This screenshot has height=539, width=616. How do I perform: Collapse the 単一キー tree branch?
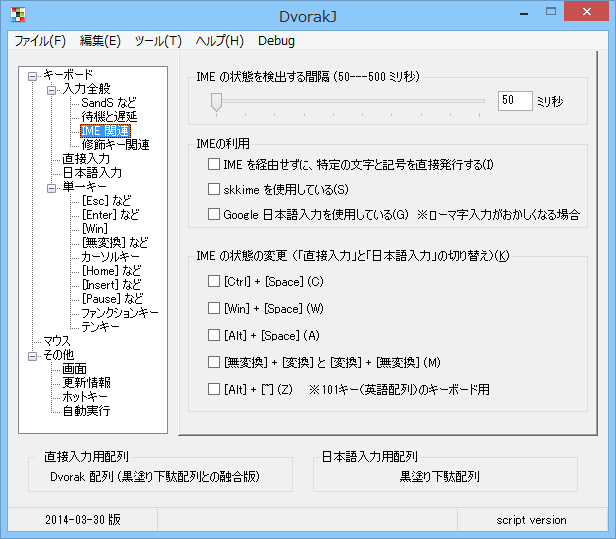pos(52,187)
